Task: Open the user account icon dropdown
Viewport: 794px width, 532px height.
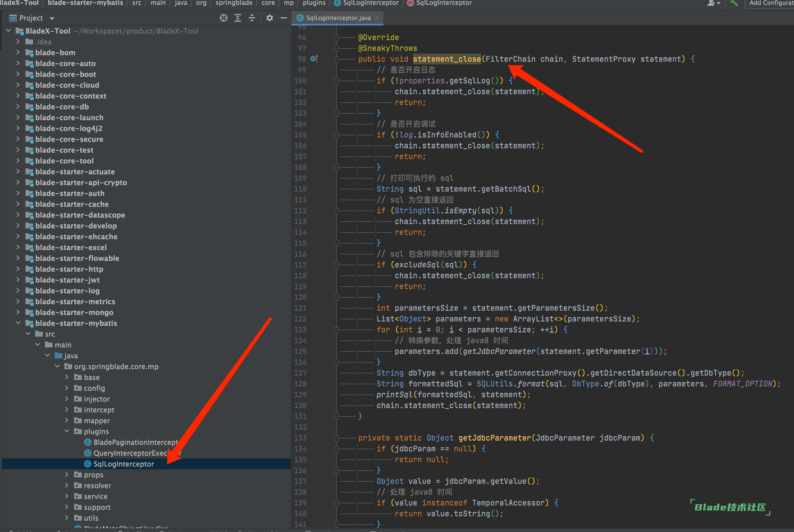Action: pos(713,3)
